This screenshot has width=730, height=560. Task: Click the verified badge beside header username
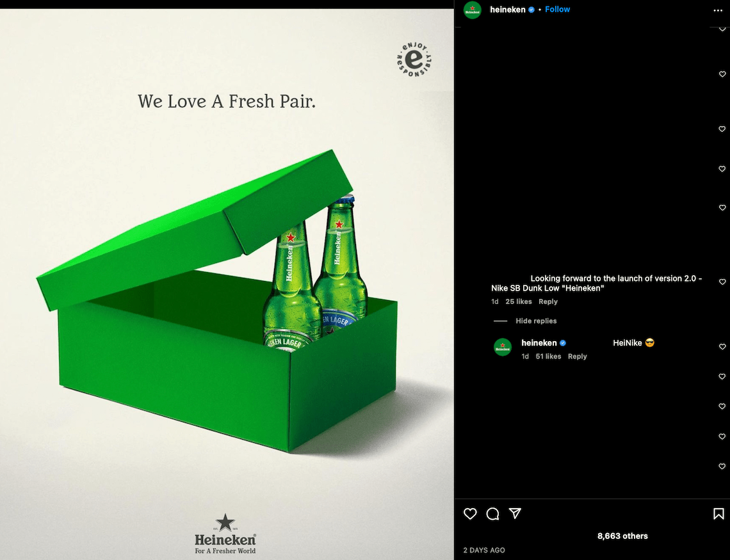(531, 10)
